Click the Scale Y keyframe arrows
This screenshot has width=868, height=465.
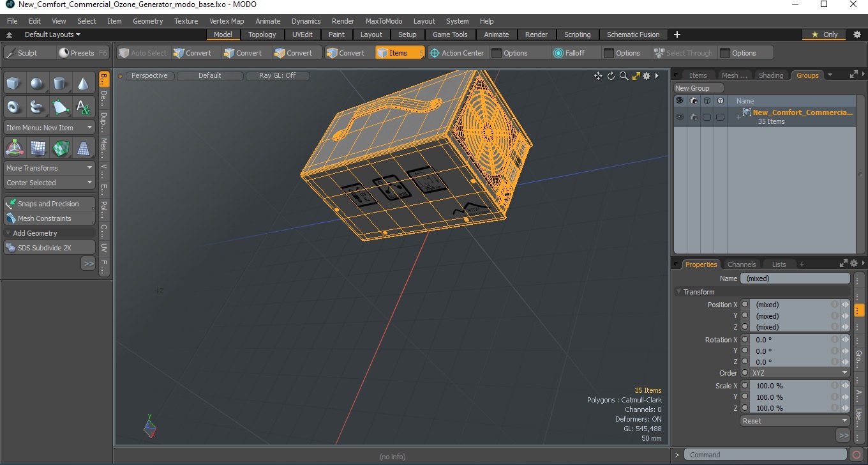(x=845, y=397)
